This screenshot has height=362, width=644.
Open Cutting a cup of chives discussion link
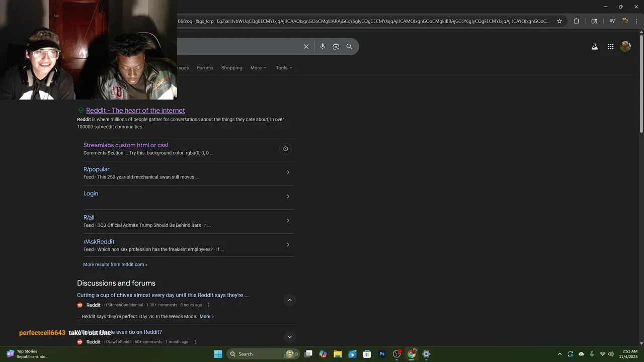click(163, 295)
